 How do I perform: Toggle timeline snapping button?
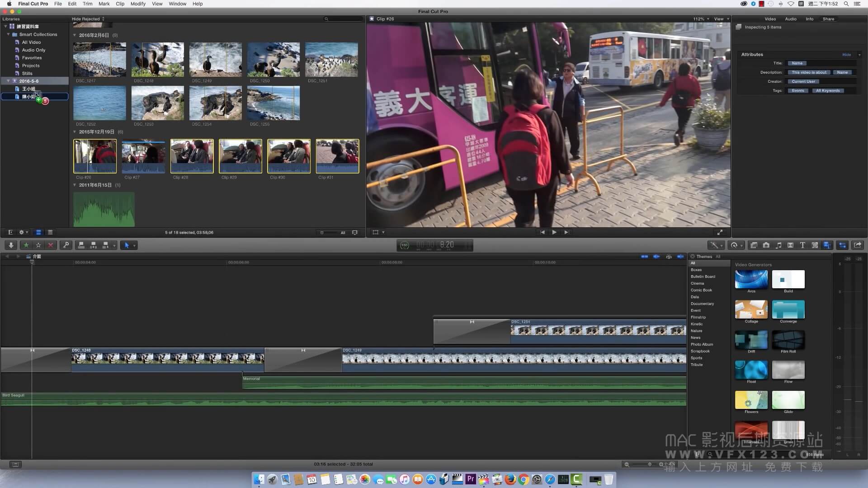coord(680,257)
